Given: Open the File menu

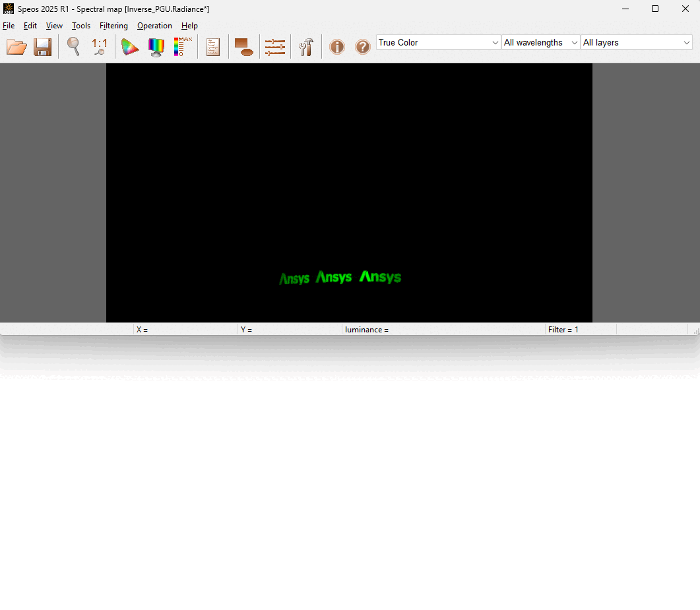Looking at the screenshot, I should (9, 26).
